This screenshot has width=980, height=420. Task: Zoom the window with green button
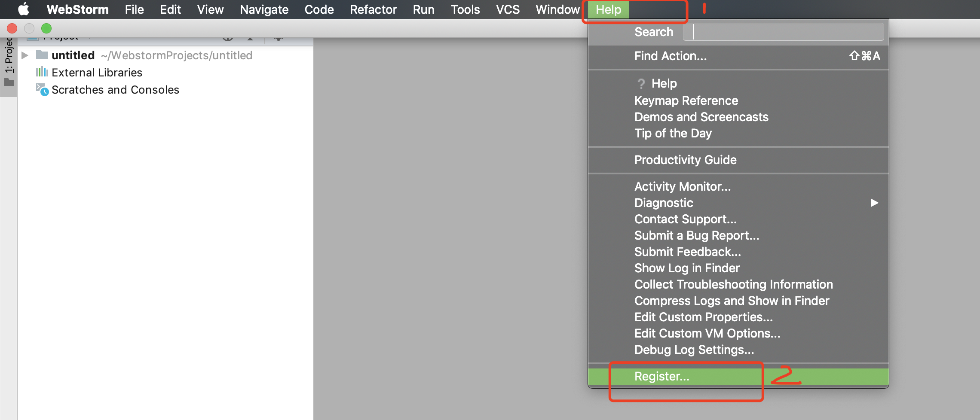point(46,28)
